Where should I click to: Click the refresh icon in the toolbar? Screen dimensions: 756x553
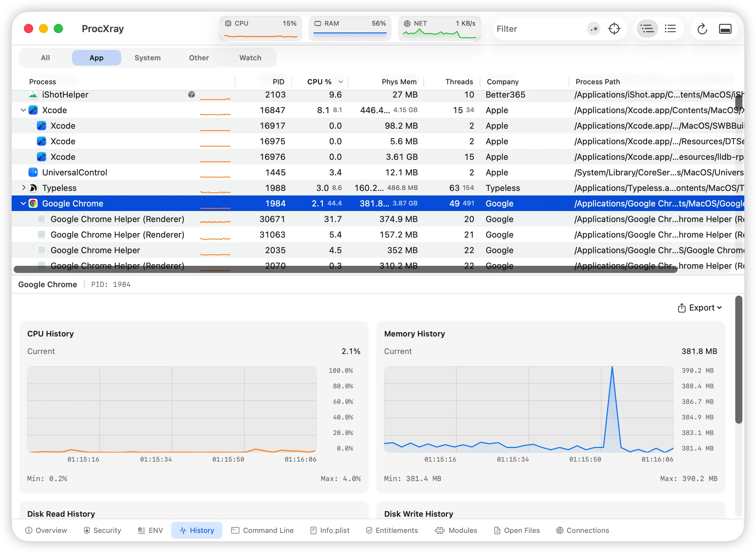(x=702, y=29)
